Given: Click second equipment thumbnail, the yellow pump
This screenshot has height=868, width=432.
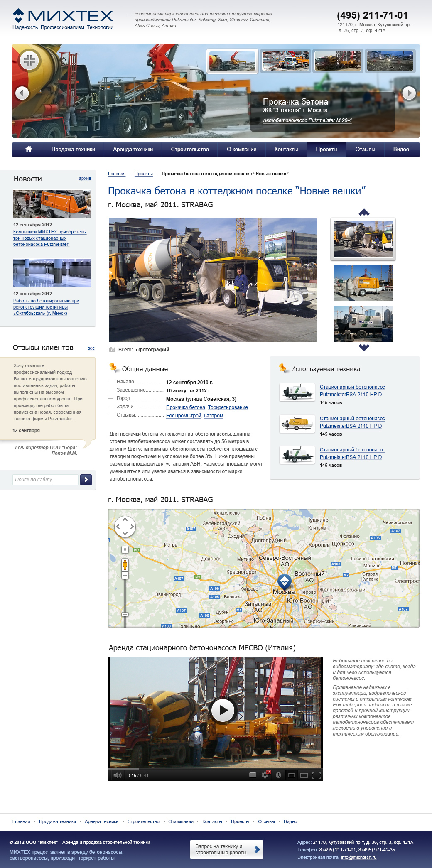Looking at the screenshot, I should (297, 424).
